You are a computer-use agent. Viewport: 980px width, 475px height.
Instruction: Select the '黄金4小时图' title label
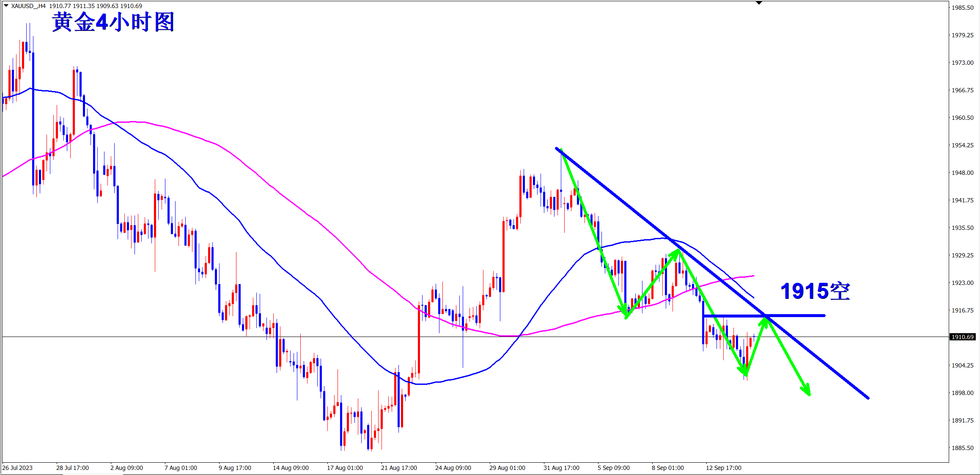pos(113,22)
